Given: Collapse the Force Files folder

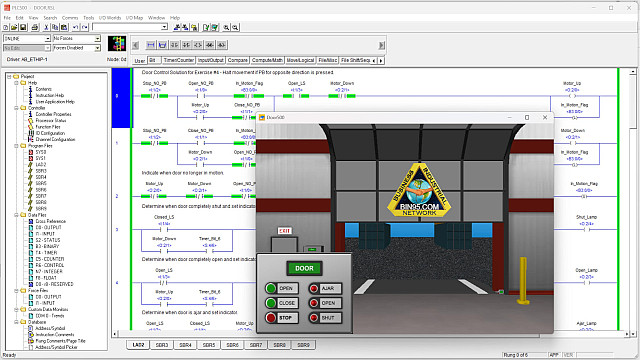Looking at the screenshot, I should 16,291.
